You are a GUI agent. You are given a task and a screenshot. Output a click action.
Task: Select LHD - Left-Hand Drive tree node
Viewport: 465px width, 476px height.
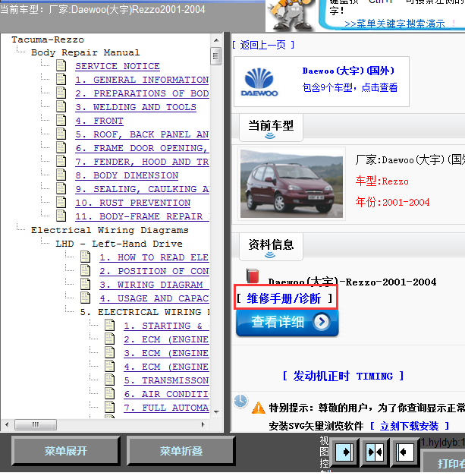coord(119,244)
